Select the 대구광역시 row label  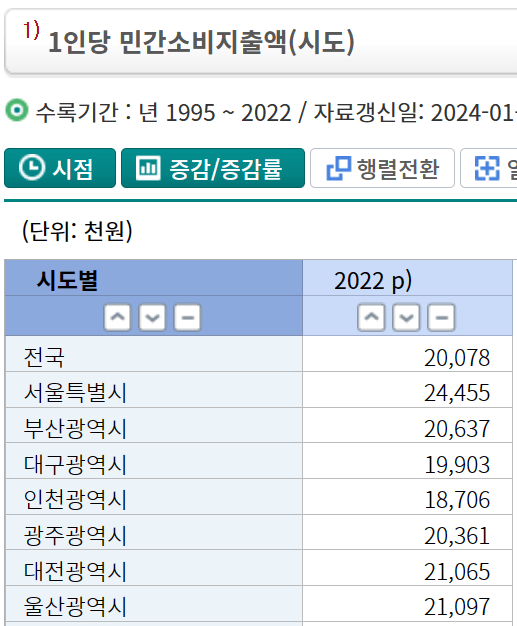(75, 465)
